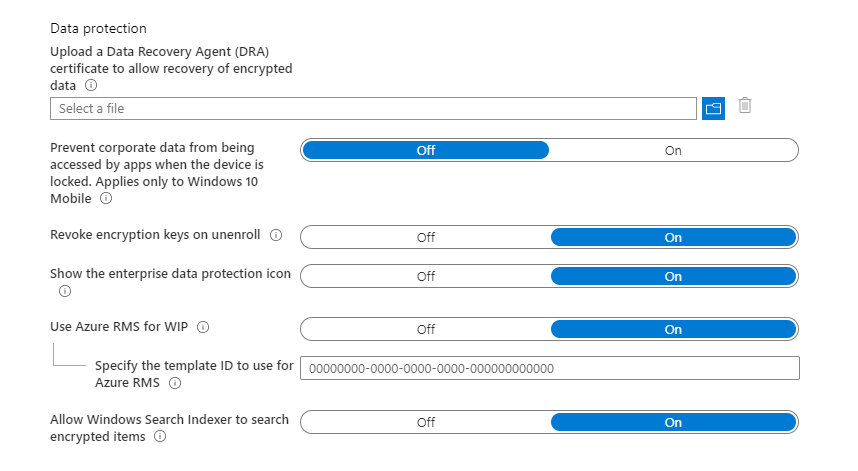Turn Off Allow Windows Search Indexer encrypted items

(426, 422)
